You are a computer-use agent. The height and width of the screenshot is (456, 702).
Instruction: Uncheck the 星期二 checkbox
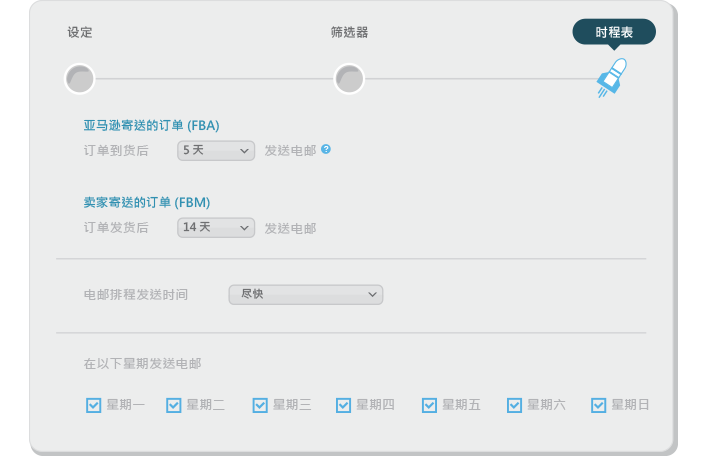(173, 405)
